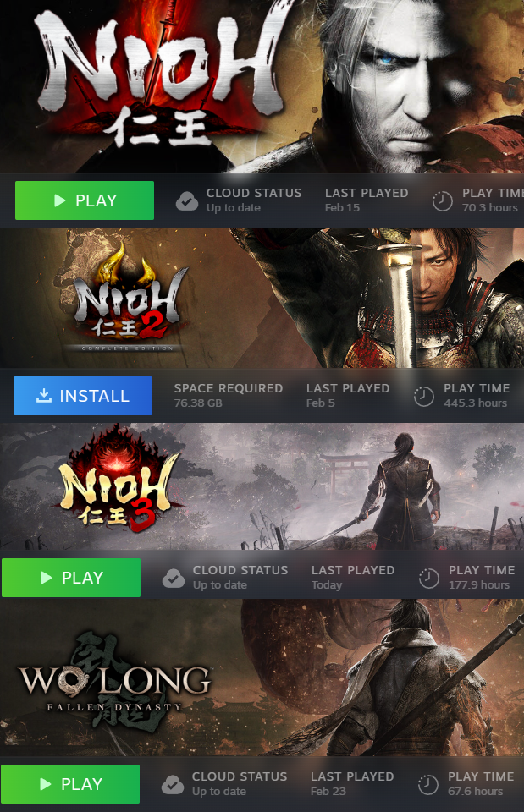Open the Nioh banner artwork

[262, 86]
